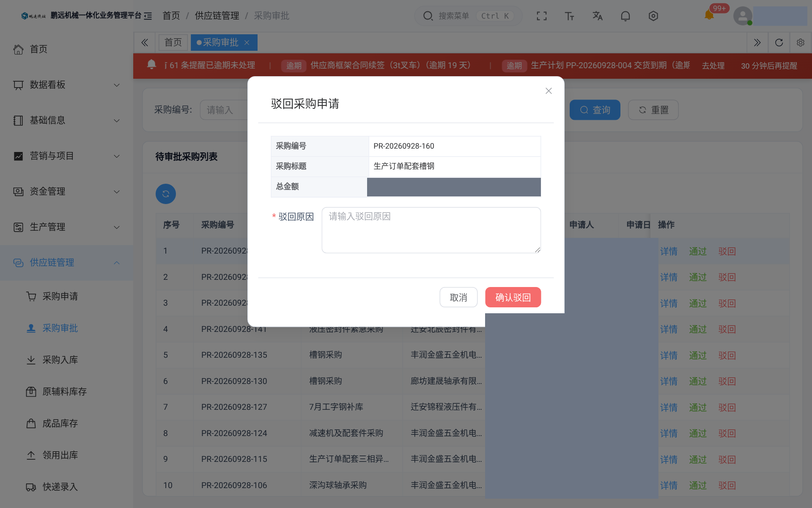The width and height of the screenshot is (812, 508).
Task: Close the 驳回采购申请 dialog
Action: click(549, 91)
